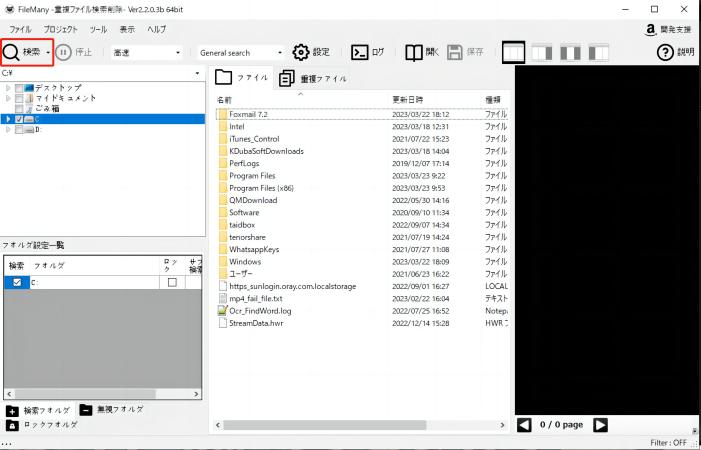Viewport: 701px width, 450px height.
Task: Open the ツール menu
Action: coord(98,29)
